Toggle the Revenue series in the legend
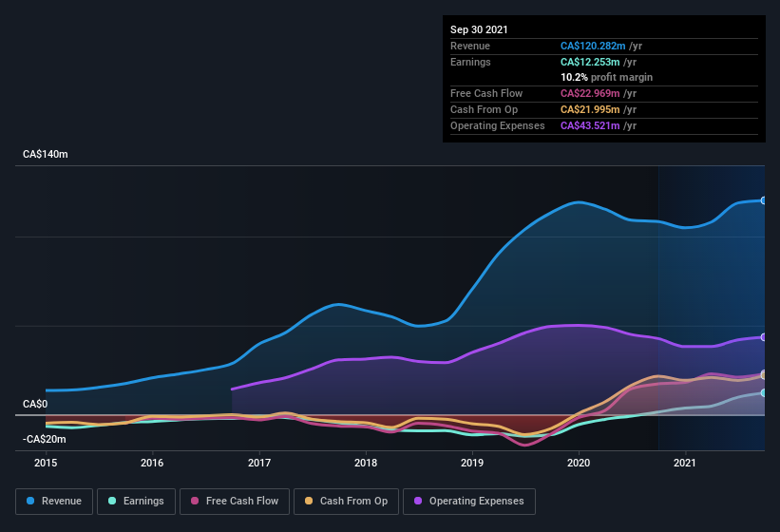 [55, 501]
